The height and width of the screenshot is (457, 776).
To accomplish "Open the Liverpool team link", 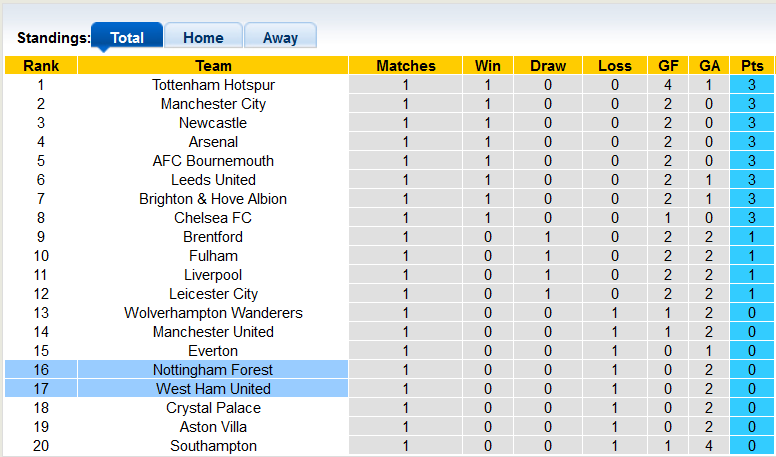I will click(x=213, y=275).
